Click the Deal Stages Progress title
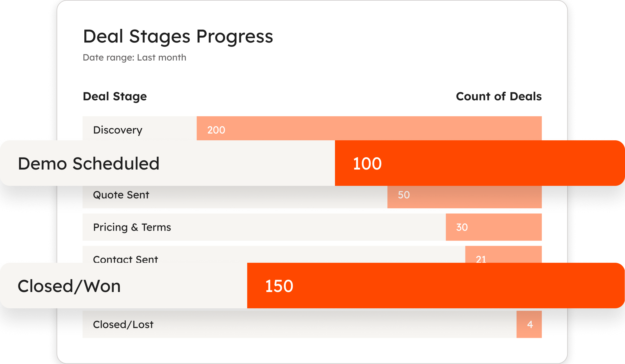Image resolution: width=625 pixels, height=364 pixels. pos(178,36)
